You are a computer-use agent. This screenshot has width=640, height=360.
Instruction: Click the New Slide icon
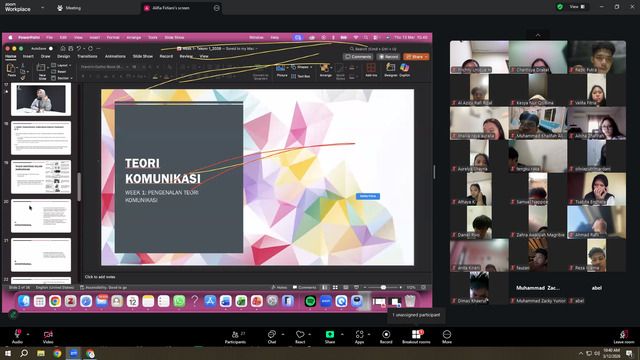pos(42,71)
